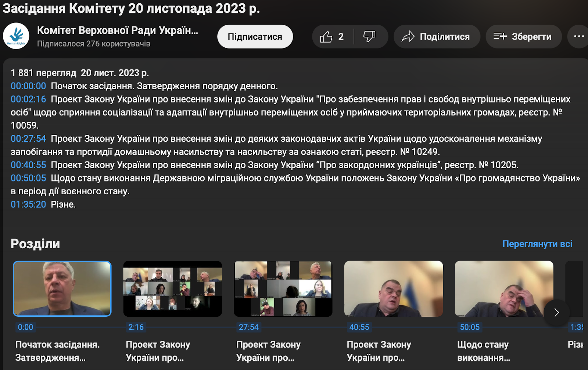Image resolution: width=588 pixels, height=370 pixels.
Task: Click the 0:00 chapter time badge
Action: tap(25, 327)
